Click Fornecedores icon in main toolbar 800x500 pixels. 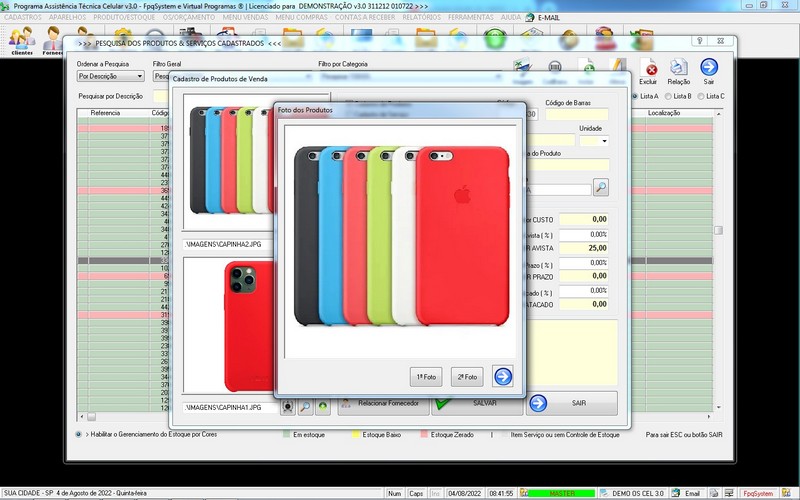53,40
